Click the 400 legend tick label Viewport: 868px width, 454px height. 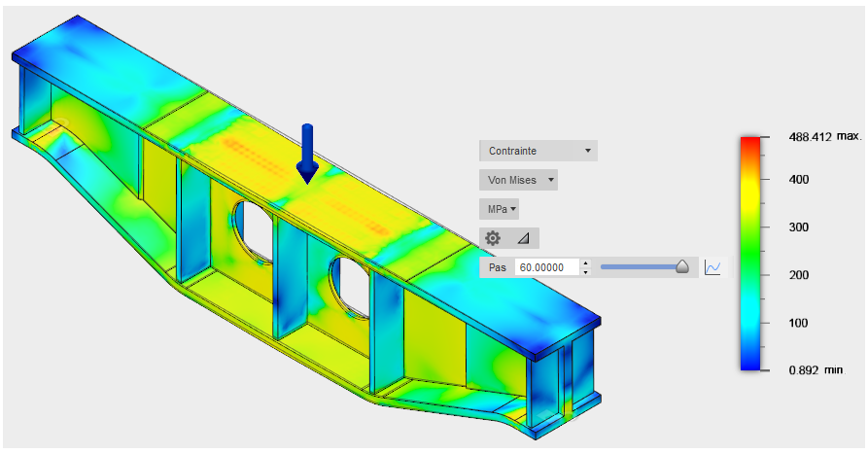pos(799,180)
